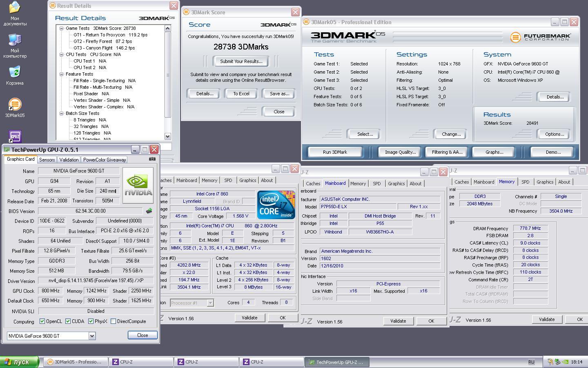
Task: Click the NVIDIA logo in GPU-Z
Action: click(x=138, y=185)
